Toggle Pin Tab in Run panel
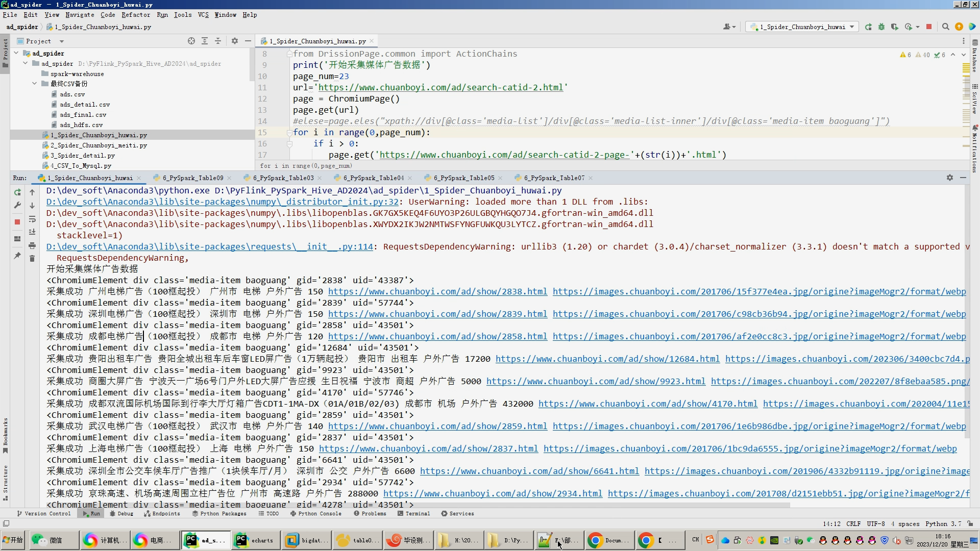Image resolution: width=980 pixels, height=551 pixels. (17, 256)
